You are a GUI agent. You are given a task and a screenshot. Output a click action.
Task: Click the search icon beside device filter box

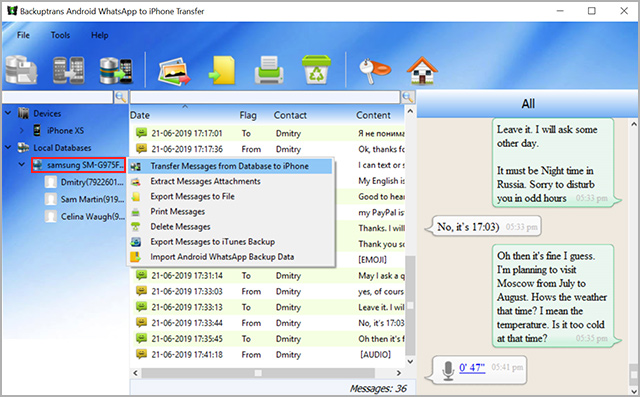tap(120, 97)
